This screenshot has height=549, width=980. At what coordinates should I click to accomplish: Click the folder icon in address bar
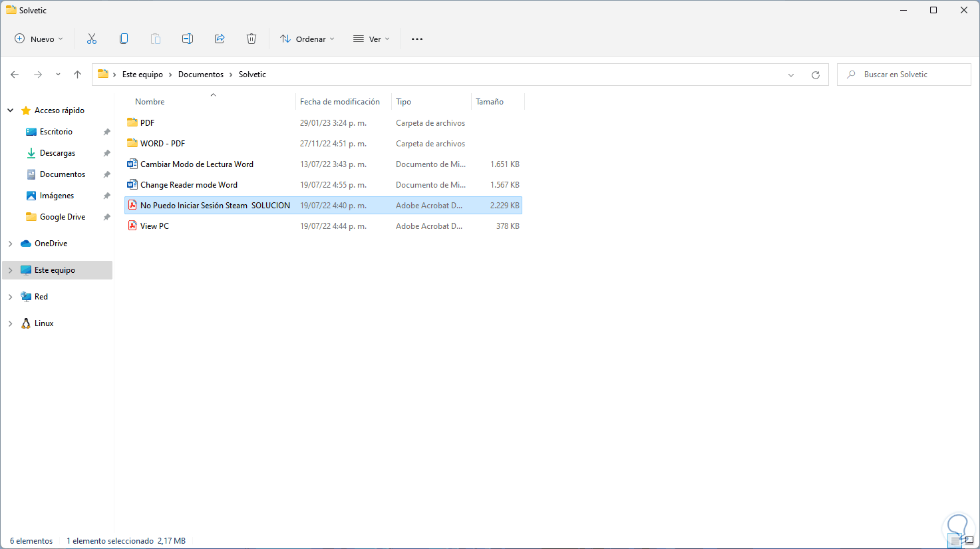coord(103,74)
